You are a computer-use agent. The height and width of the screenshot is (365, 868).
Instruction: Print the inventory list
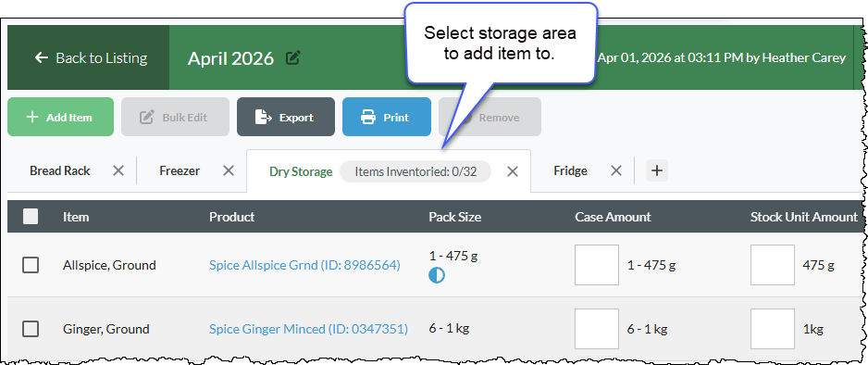tap(387, 117)
